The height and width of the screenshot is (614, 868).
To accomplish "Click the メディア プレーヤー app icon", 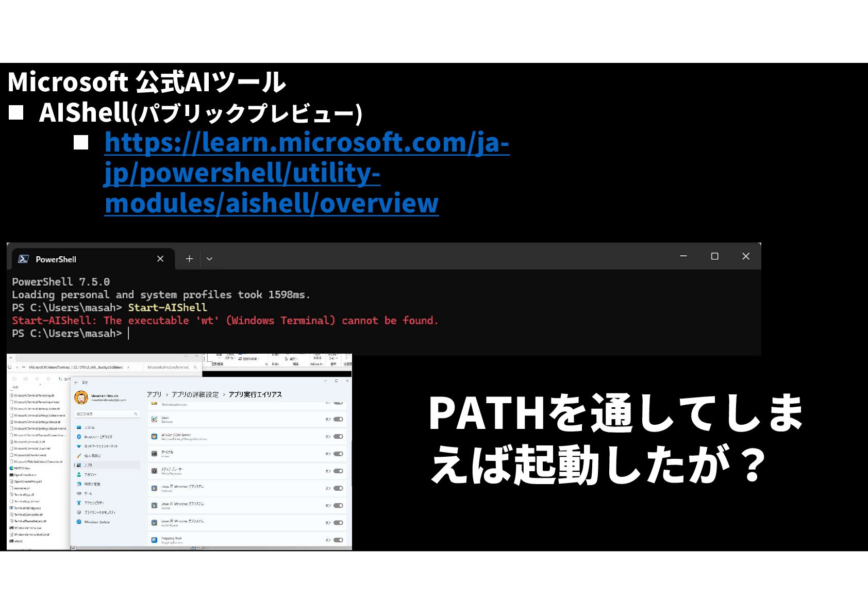I will [x=154, y=471].
